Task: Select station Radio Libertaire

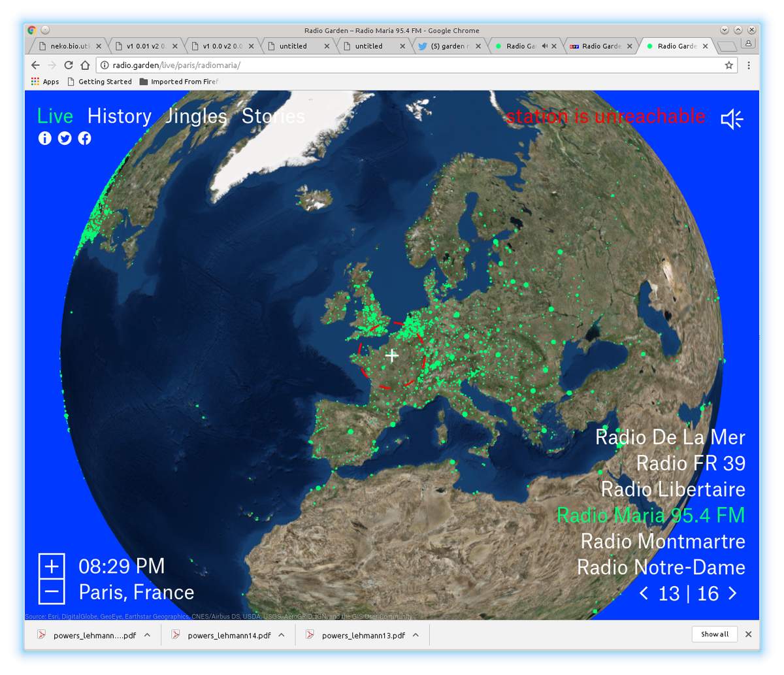Action: tap(673, 489)
